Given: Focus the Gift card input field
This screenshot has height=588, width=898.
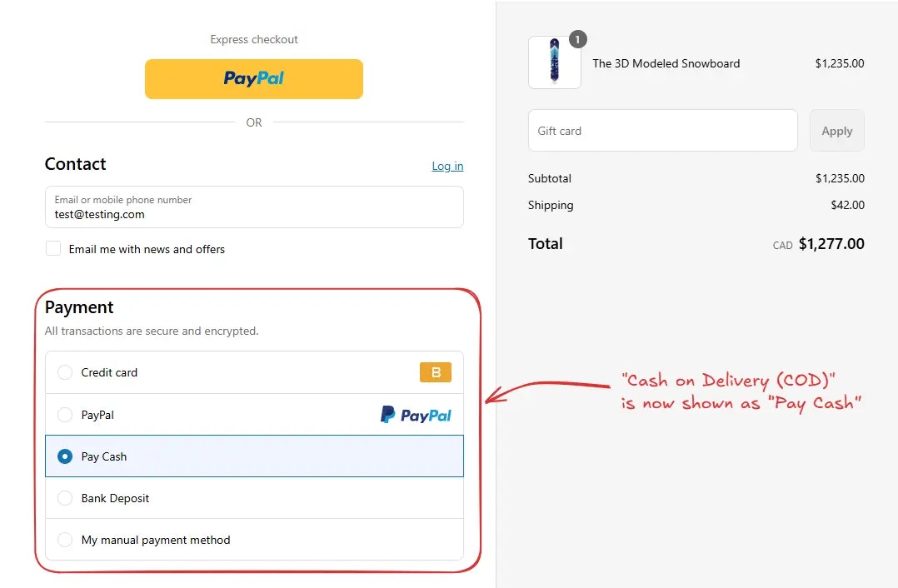Looking at the screenshot, I should pos(662,131).
